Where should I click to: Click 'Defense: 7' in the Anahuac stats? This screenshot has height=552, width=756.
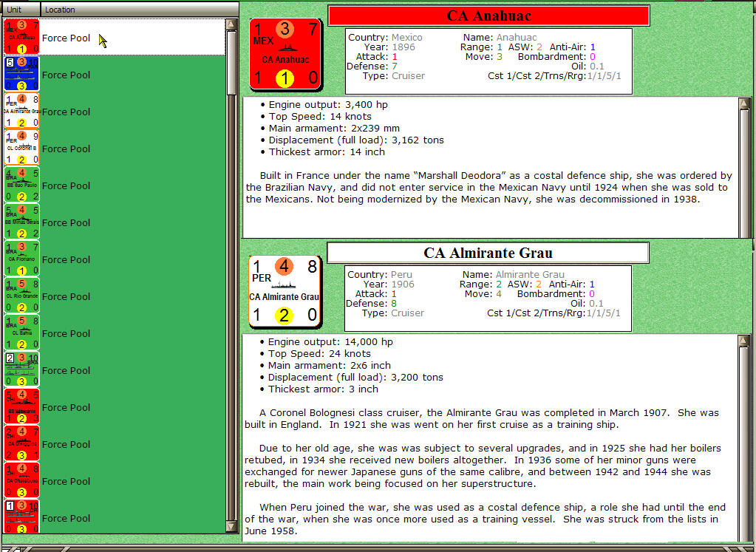pyautogui.click(x=372, y=67)
